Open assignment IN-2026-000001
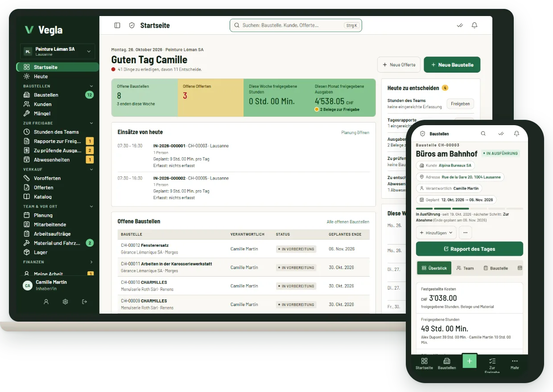This screenshot has height=392, width=553. point(243,155)
